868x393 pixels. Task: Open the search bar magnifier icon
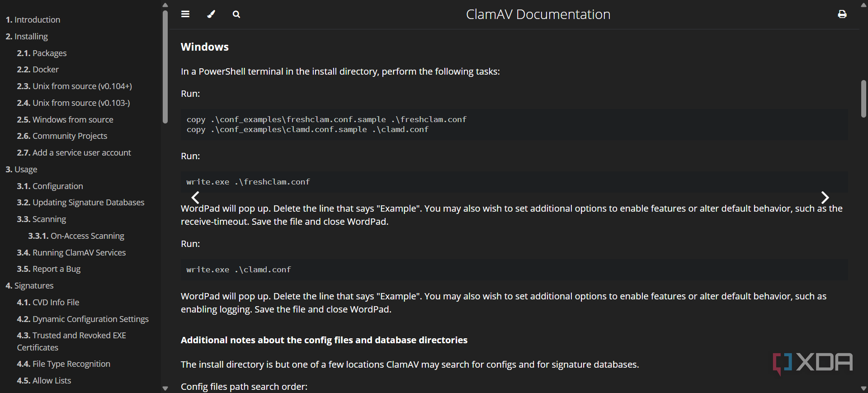(236, 14)
